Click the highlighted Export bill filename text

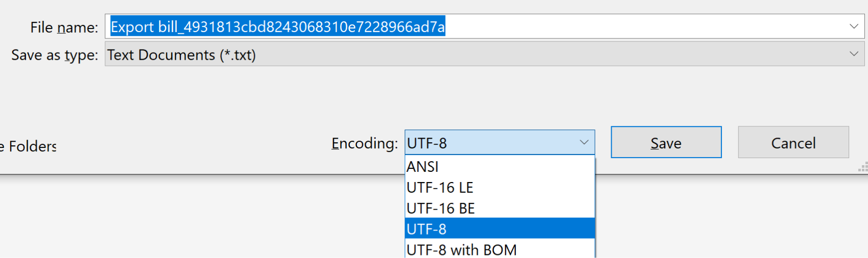[x=278, y=27]
